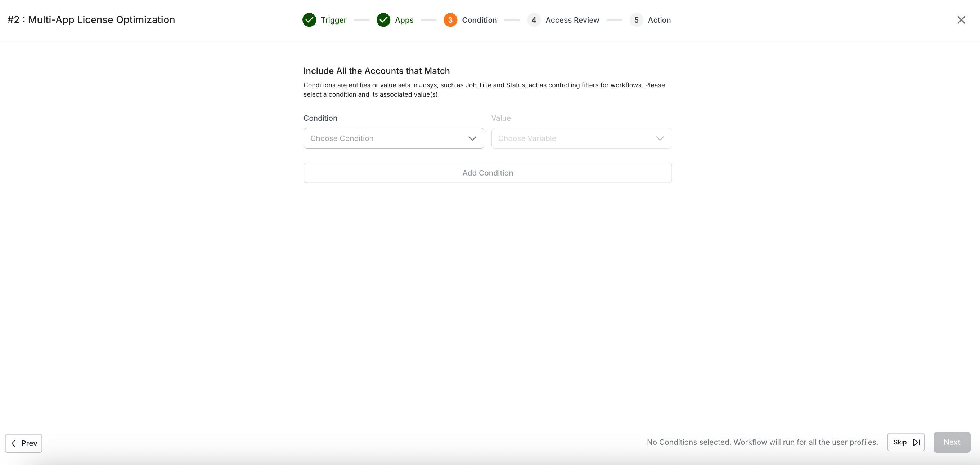Click the orange step 3 circle

pos(450,20)
